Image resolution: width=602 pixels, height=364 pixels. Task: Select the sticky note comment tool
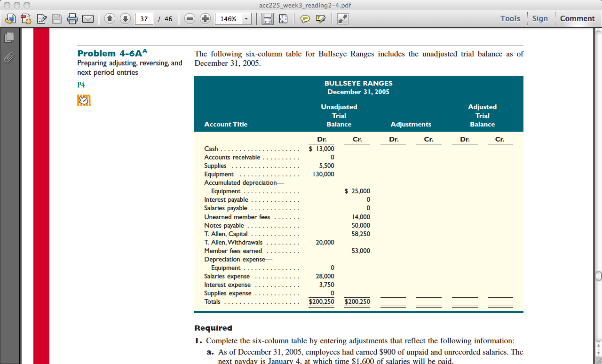click(306, 18)
